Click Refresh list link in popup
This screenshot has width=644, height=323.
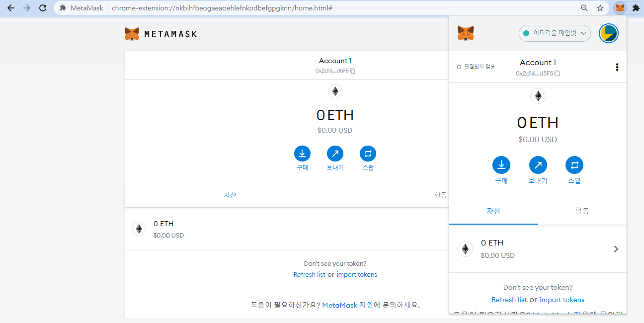(509, 300)
